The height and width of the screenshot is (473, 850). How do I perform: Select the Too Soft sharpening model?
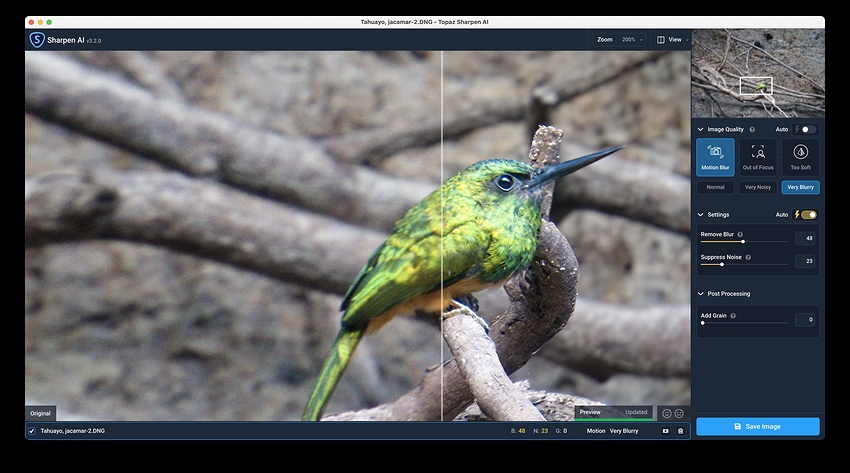click(x=800, y=156)
